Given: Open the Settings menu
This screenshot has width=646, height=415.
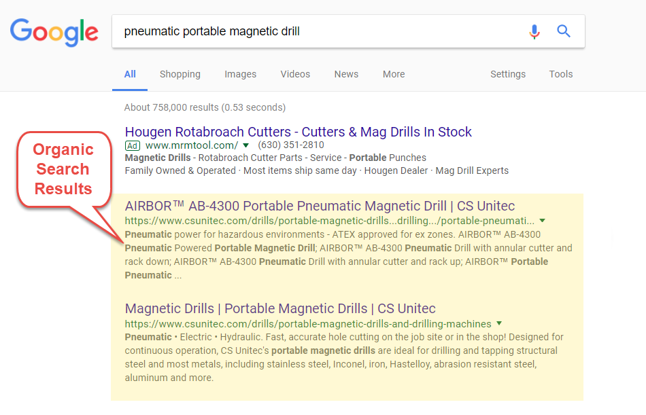Looking at the screenshot, I should tap(508, 74).
